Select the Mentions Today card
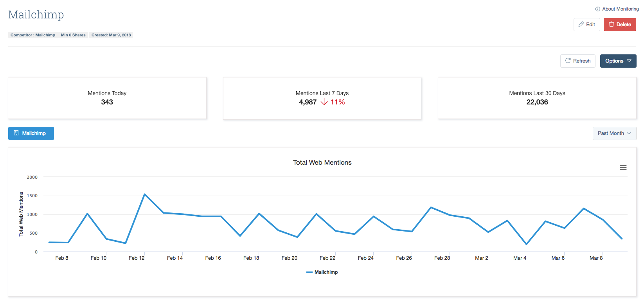 tap(107, 98)
